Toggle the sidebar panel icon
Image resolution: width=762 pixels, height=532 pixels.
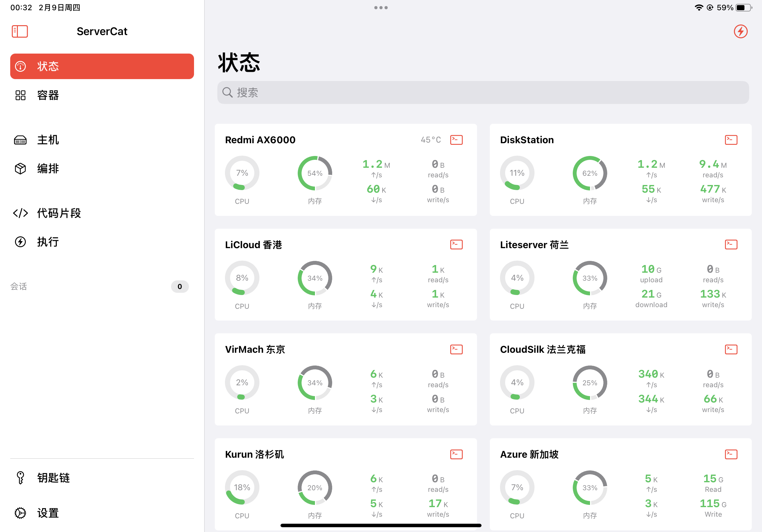19,32
